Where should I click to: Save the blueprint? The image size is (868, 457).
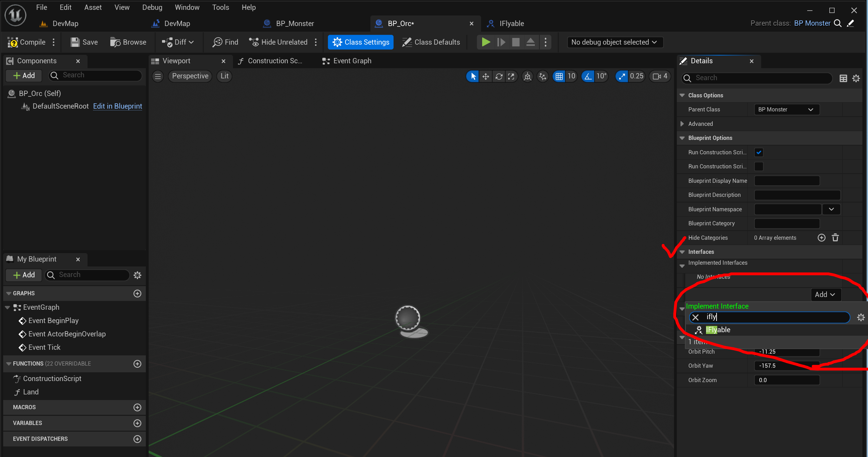[84, 42]
